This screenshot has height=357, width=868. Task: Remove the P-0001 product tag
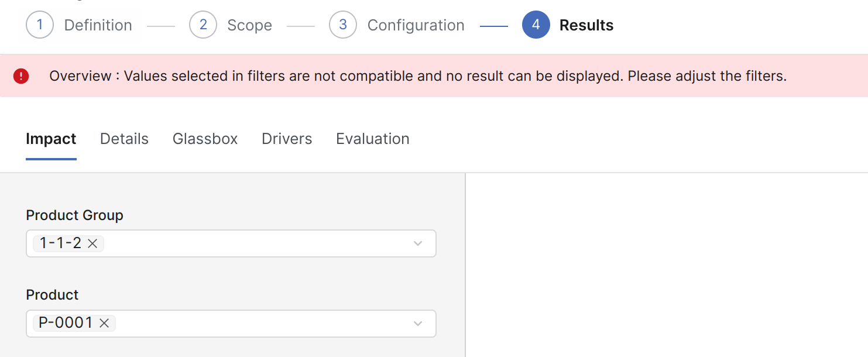(104, 323)
